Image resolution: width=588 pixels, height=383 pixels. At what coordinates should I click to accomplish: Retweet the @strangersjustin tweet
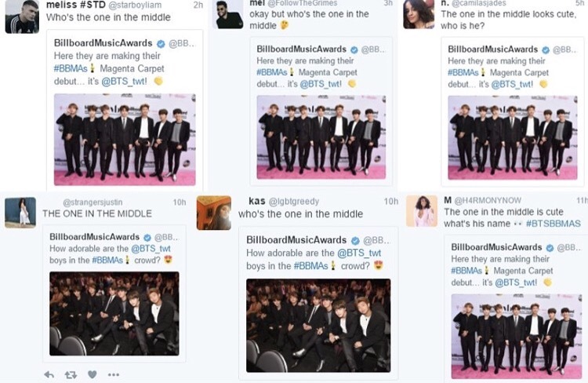(x=71, y=374)
